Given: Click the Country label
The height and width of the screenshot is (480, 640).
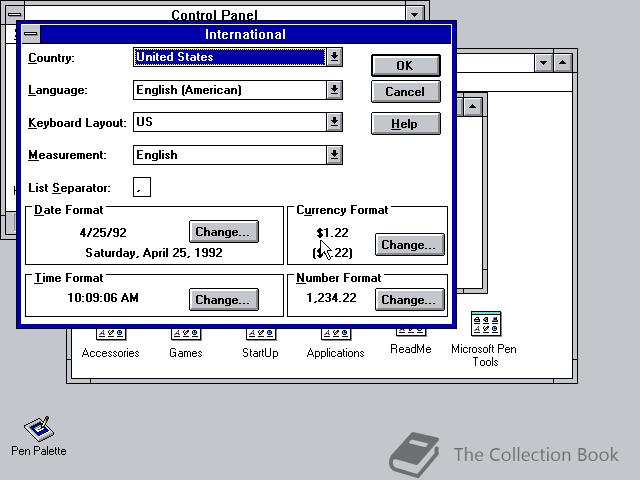Looking at the screenshot, I should coord(51,58).
